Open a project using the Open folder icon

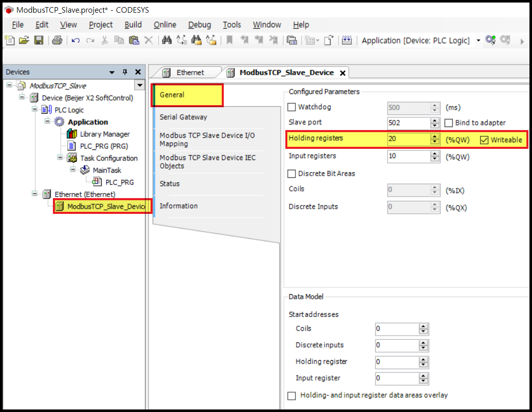click(x=24, y=41)
